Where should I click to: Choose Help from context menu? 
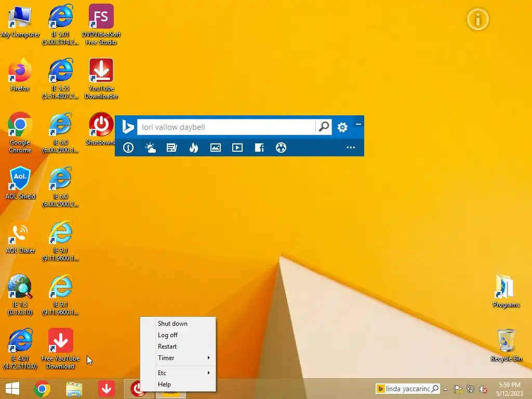(178, 384)
